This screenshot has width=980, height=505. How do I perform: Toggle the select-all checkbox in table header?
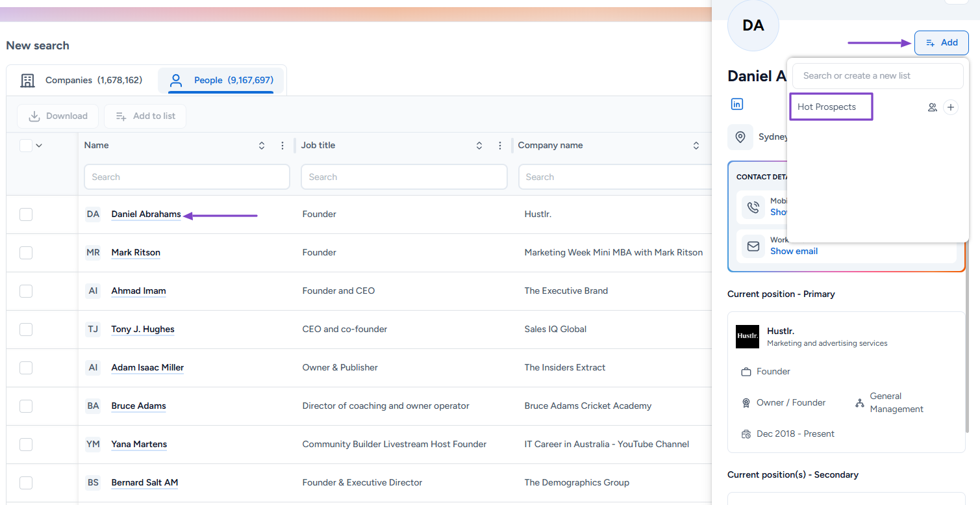pos(26,146)
